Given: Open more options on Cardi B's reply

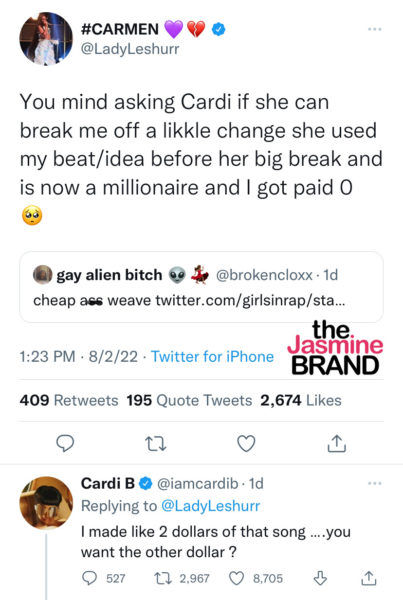Looking at the screenshot, I should [x=374, y=483].
